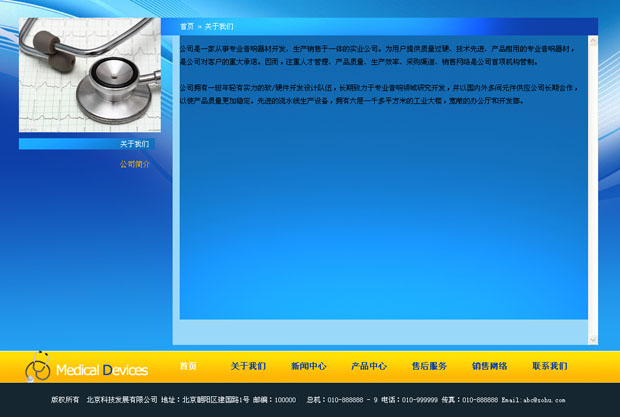Click the content panel vertical scrollbar track

(593, 190)
